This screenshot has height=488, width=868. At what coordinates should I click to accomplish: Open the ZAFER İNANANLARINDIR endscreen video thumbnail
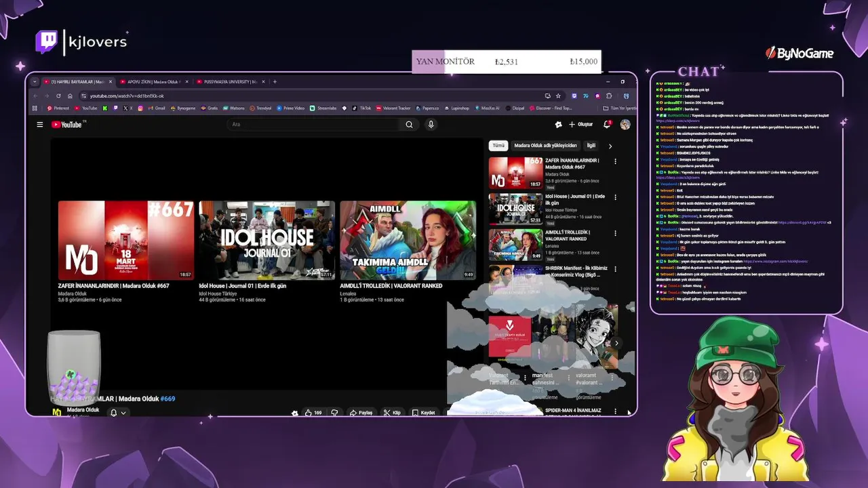[x=126, y=240]
